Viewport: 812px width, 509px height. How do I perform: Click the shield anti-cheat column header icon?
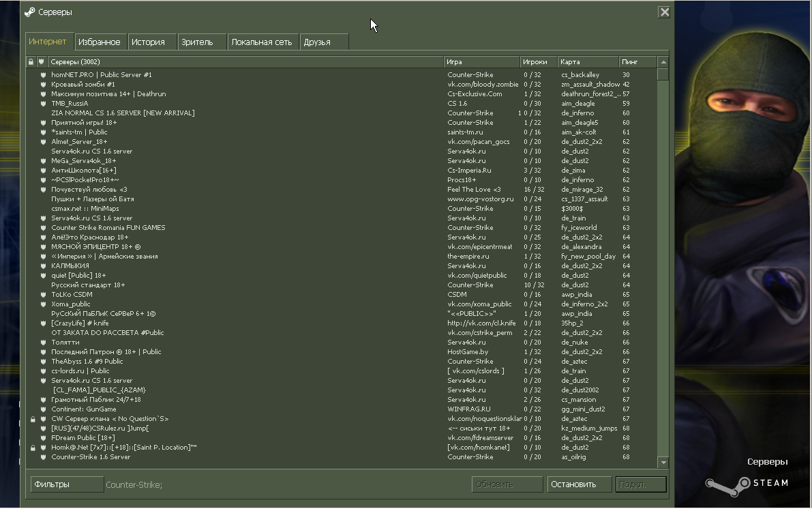[x=42, y=61]
